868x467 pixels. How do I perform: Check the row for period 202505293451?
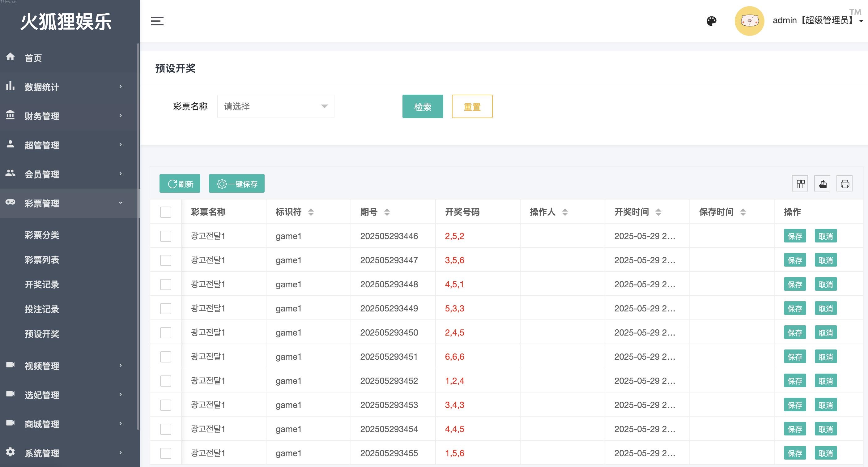pyautogui.click(x=165, y=357)
